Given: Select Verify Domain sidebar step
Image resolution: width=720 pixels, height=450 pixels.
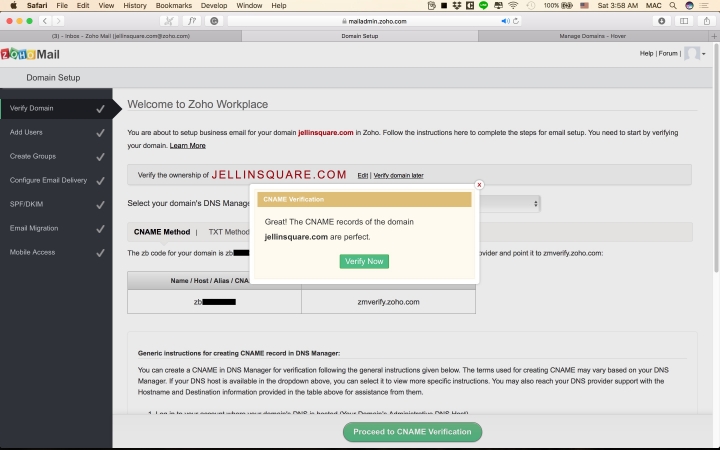Looking at the screenshot, I should (x=56, y=108).
